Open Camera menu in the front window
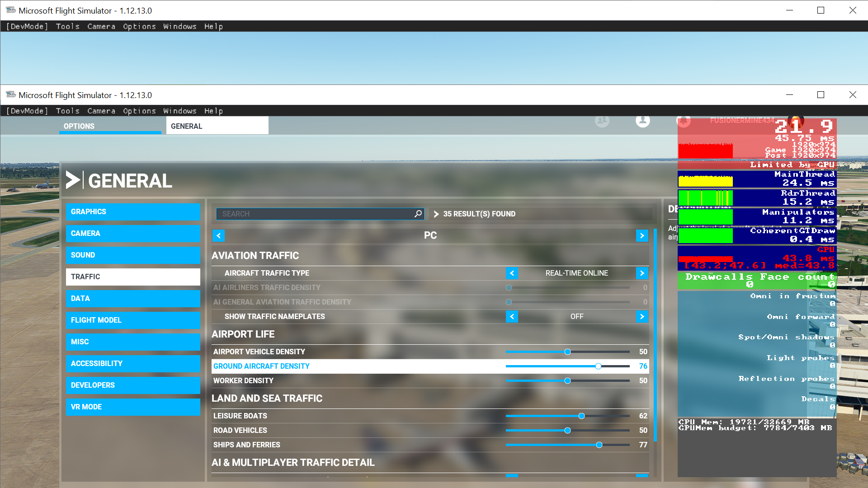Image resolution: width=868 pixels, height=488 pixels. click(x=101, y=111)
